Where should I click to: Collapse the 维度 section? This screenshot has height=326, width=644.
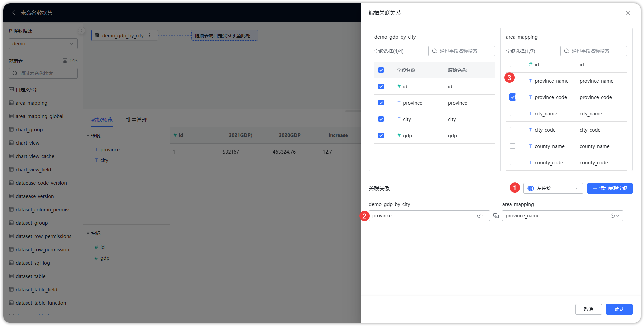pyautogui.click(x=88, y=136)
